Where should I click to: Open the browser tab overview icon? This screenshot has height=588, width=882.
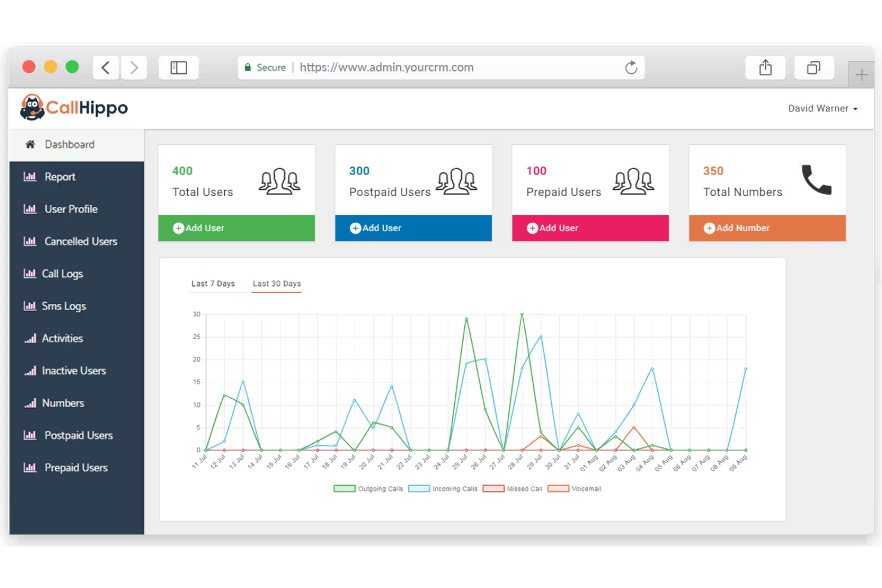pos(813,68)
